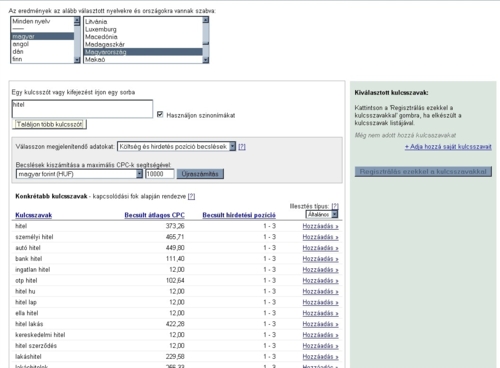Image resolution: width=500 pixels, height=368 pixels.
Task: Sort by the 'Kulcsszavak' column header
Action: click(34, 215)
